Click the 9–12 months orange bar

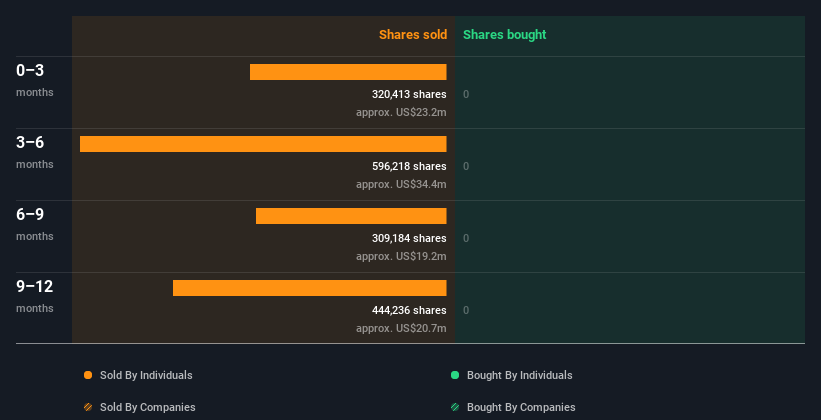310,288
